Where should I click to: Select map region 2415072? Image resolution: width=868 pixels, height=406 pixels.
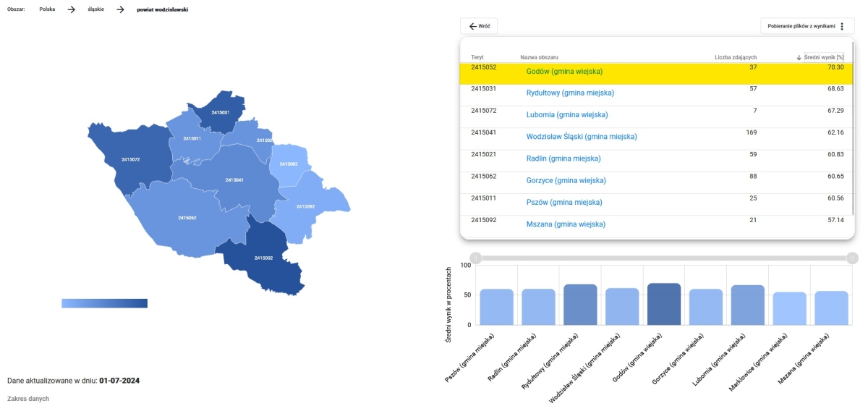tap(130, 159)
